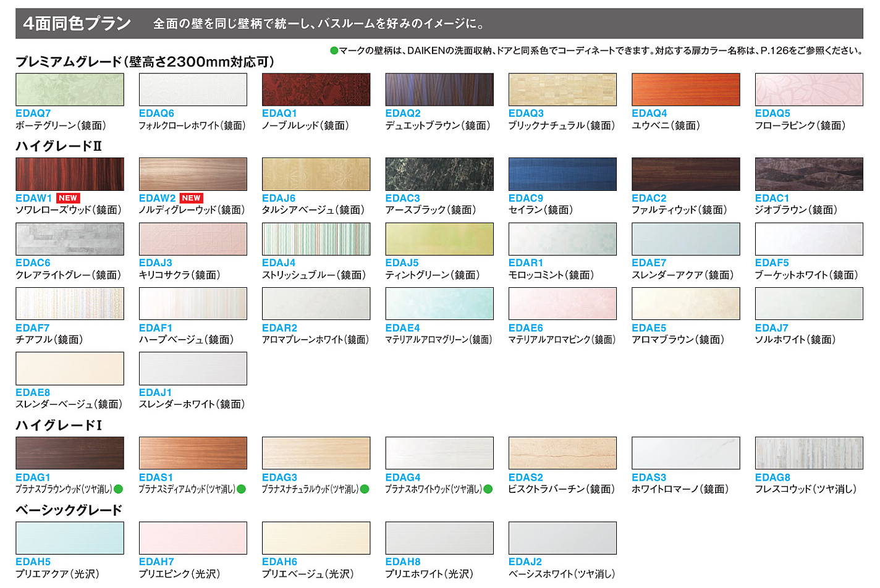Select the EDAQ6 フォルクローレホワイト swatch
This screenshot has height=588, width=880.
[x=193, y=90]
